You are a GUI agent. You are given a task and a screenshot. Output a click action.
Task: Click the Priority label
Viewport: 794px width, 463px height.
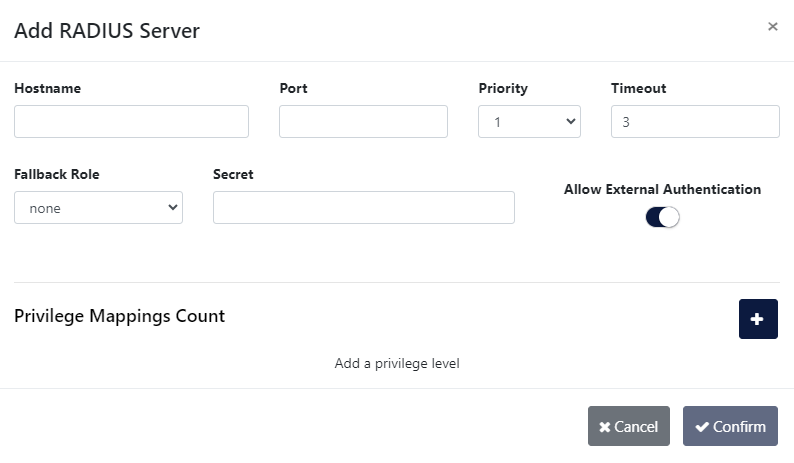pos(503,88)
